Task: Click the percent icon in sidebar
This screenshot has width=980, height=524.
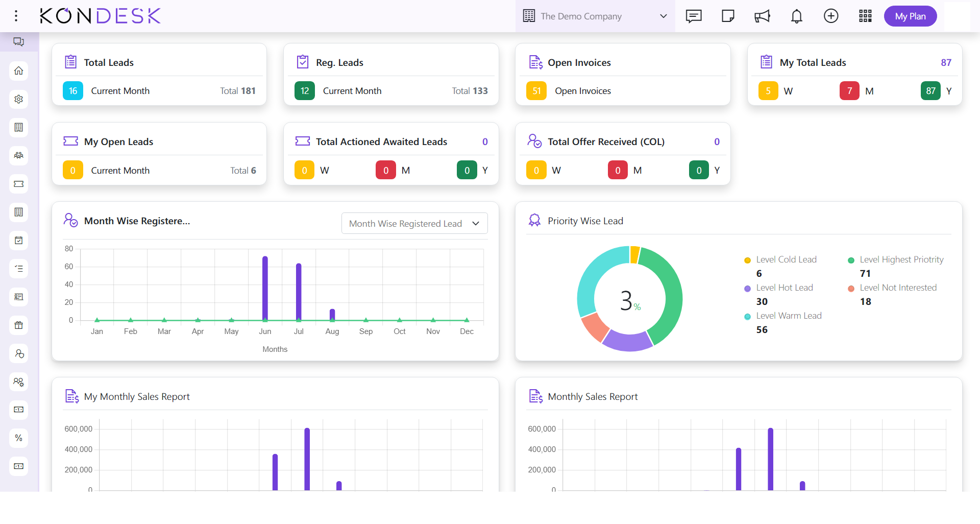Action: [x=19, y=438]
